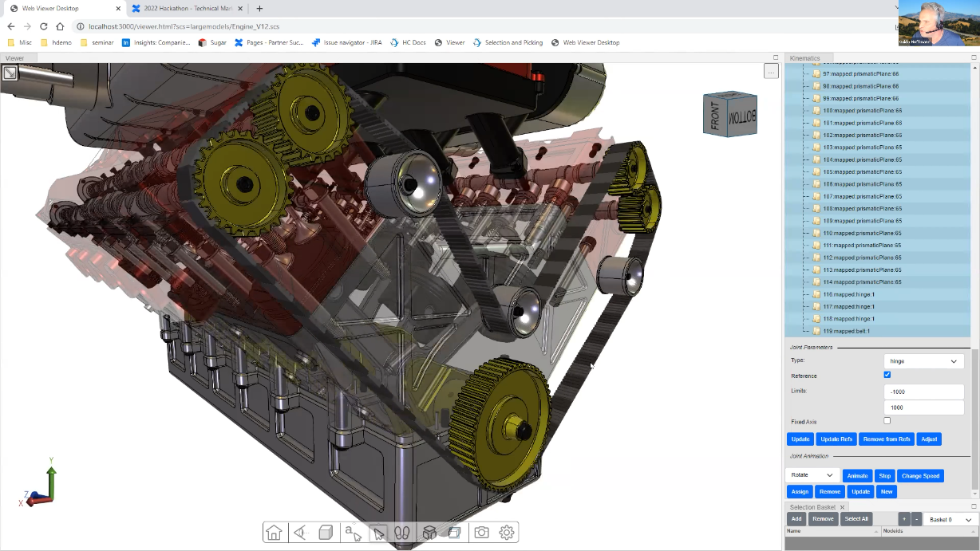The image size is (980, 551).
Task: Select the Selection Basket panel tab
Action: tap(812, 507)
